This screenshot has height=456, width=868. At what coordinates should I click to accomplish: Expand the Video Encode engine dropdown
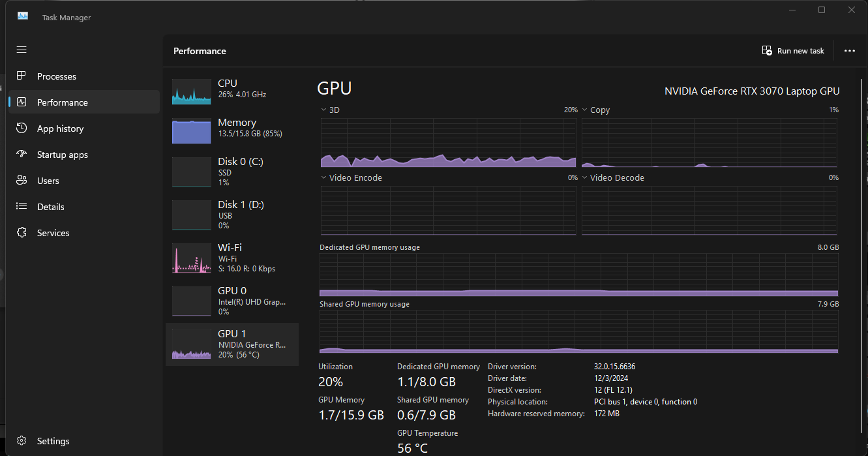(324, 178)
